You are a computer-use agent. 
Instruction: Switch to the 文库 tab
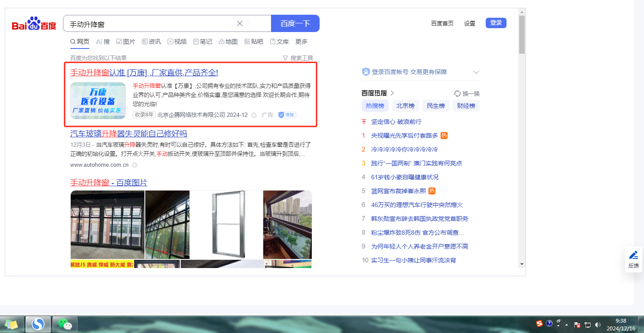click(279, 42)
